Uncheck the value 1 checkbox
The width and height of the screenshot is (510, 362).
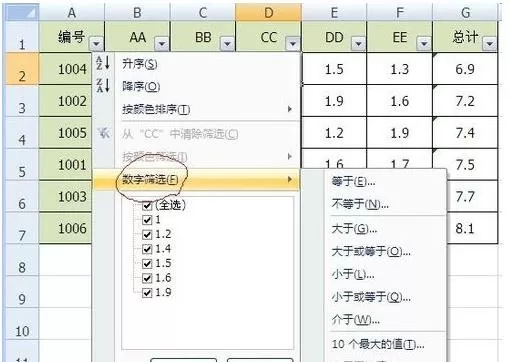coord(147,220)
